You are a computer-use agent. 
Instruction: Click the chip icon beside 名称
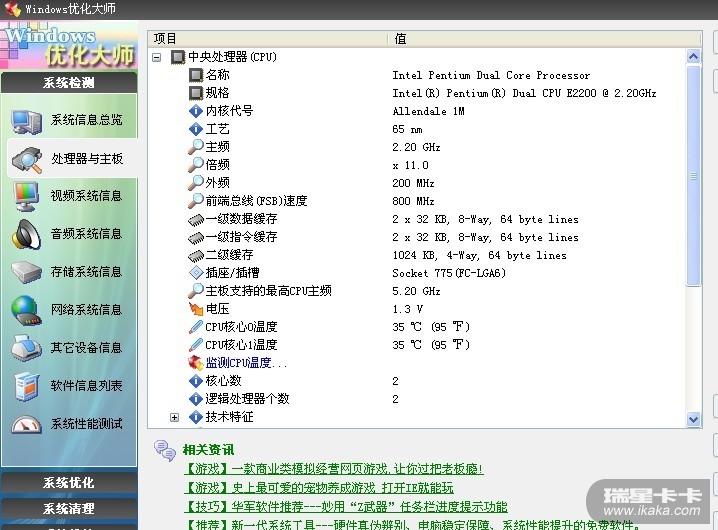196,75
